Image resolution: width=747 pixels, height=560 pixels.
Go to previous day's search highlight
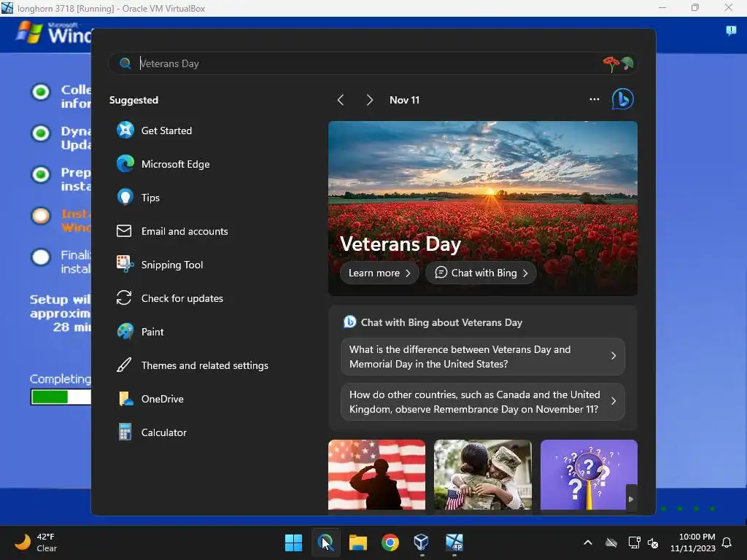tap(340, 100)
